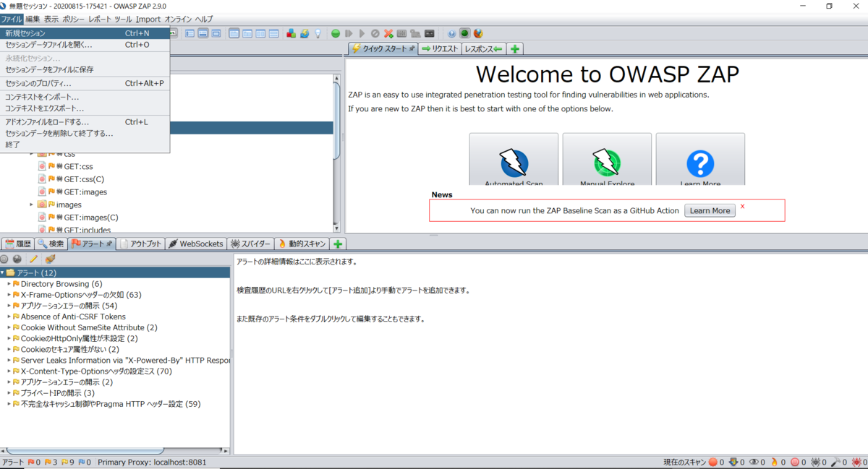Click the black spider counter in status bar
868x469 pixels.
coord(819,462)
